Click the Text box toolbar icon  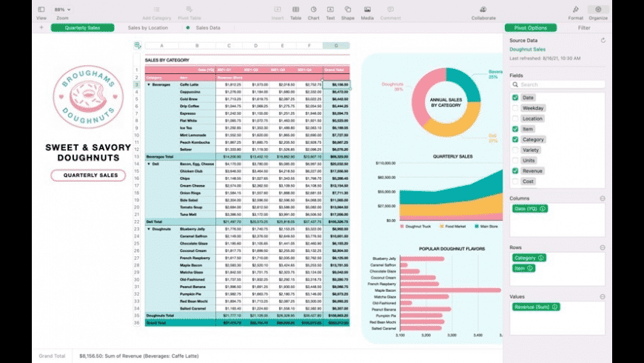(x=330, y=10)
